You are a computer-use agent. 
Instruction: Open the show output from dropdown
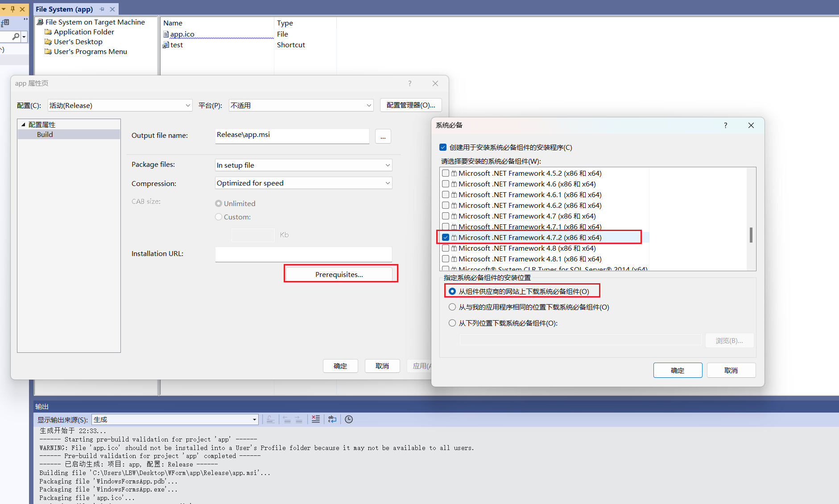tap(175, 419)
